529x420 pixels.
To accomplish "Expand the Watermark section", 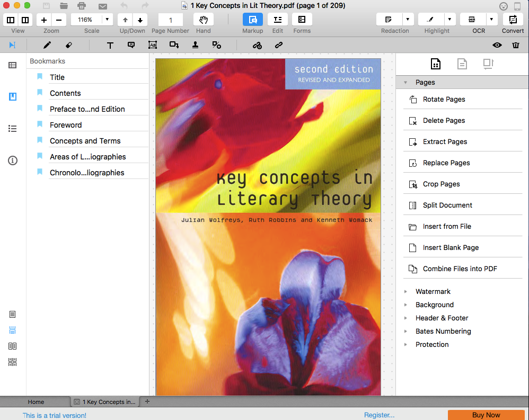I will [x=433, y=291].
